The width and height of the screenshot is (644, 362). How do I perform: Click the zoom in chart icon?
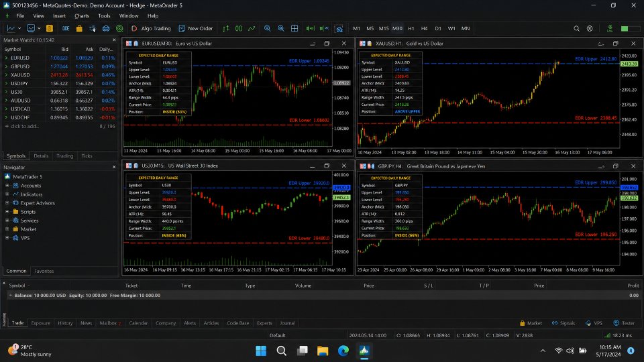point(268,28)
